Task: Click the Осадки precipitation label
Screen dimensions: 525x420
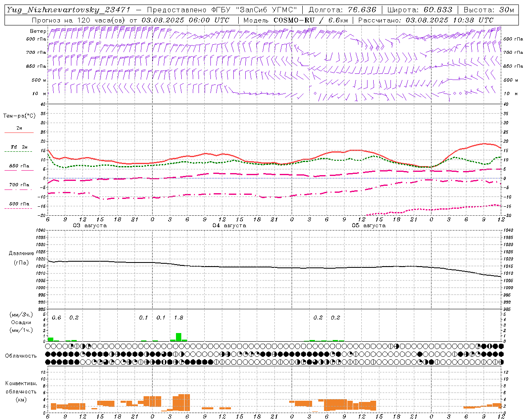Action: [x=21, y=322]
